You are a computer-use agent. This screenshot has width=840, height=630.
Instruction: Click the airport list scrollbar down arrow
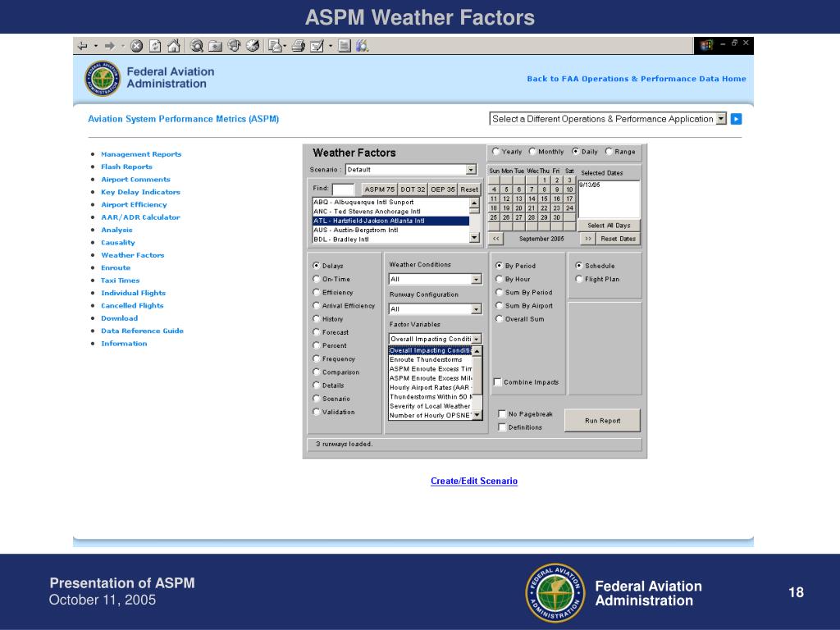474,237
